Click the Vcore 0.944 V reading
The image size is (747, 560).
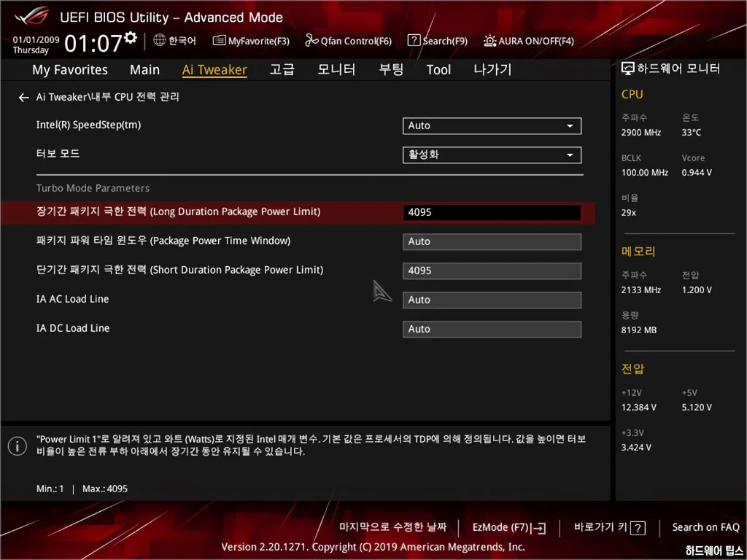(x=697, y=172)
